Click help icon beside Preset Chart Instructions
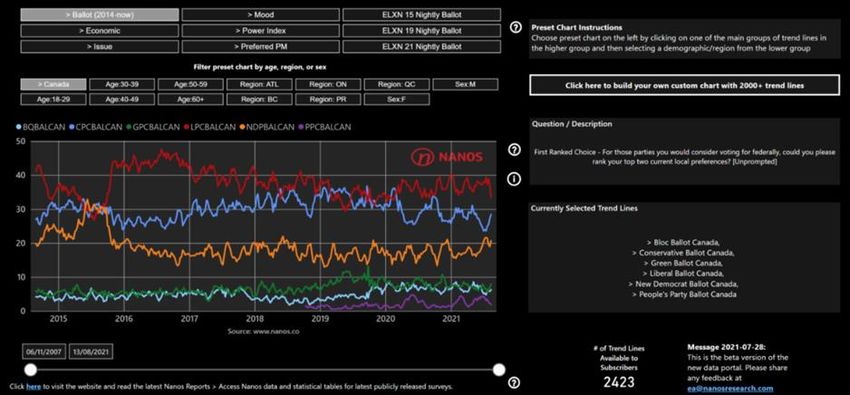850x395 pixels. (516, 27)
